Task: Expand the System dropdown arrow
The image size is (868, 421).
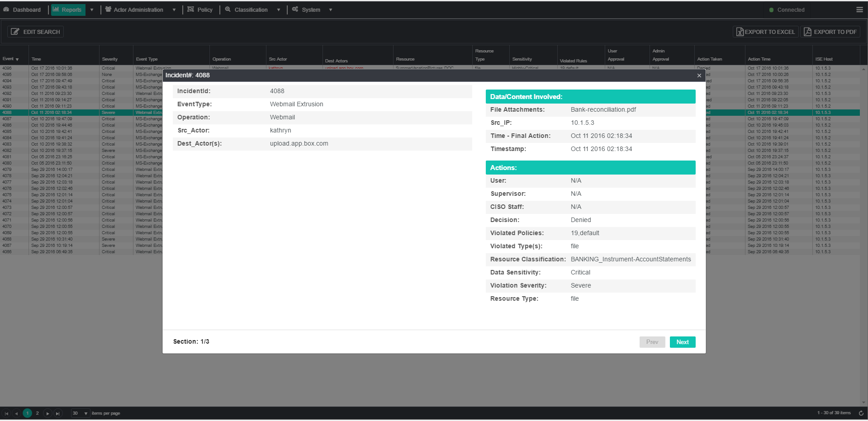Action: (x=331, y=10)
